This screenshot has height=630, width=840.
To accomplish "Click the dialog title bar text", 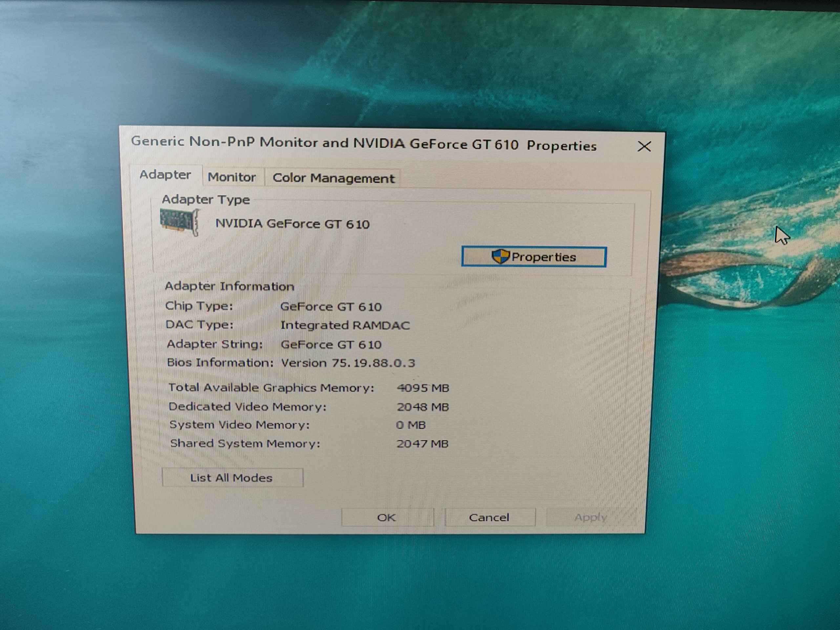I will 364,143.
